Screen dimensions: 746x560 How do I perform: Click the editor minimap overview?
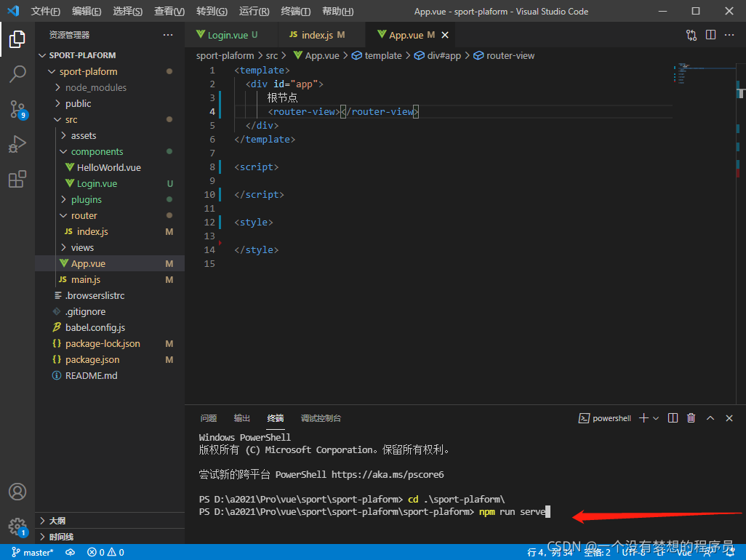pos(704,73)
